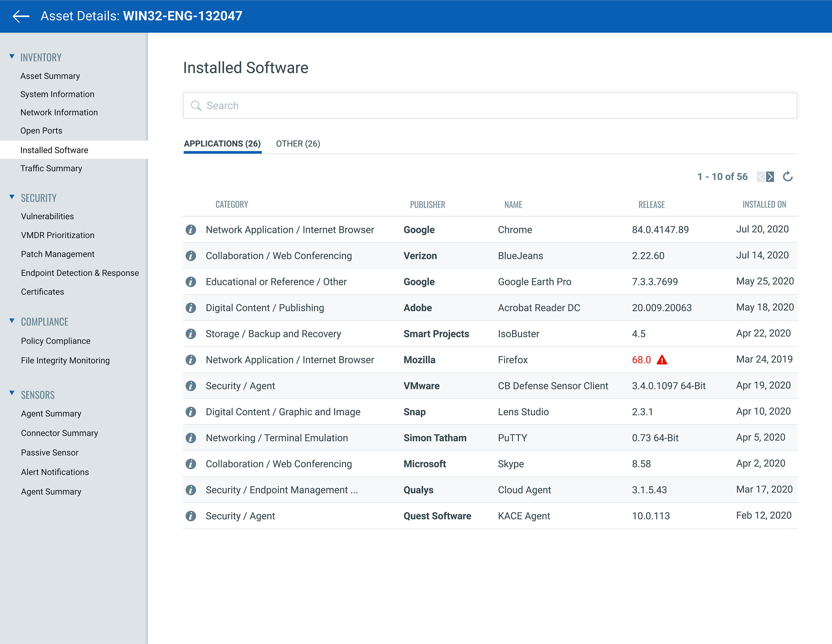Click info icon for KACE Agent row
This screenshot has width=832, height=644.
click(x=191, y=516)
